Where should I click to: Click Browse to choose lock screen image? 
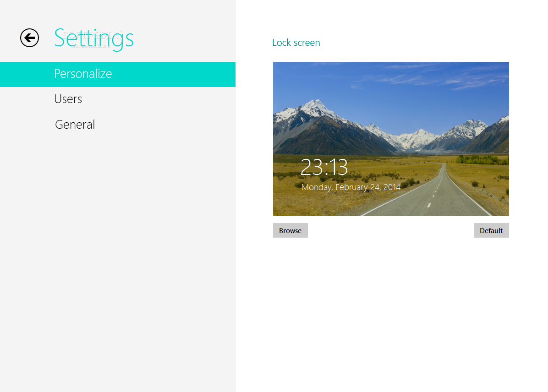click(x=290, y=230)
